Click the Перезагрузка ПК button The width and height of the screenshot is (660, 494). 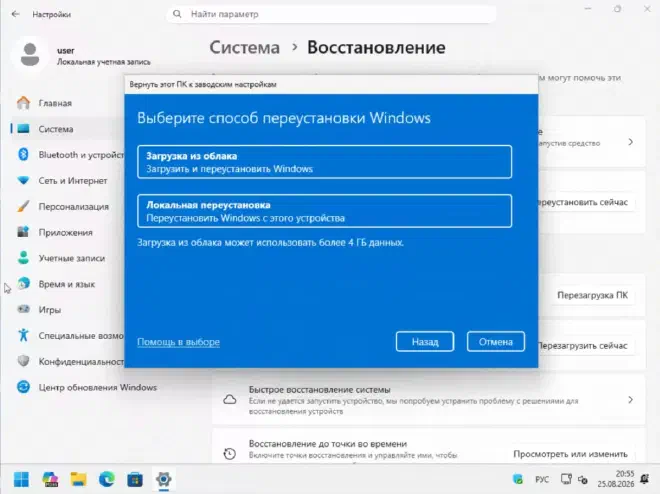pyautogui.click(x=592, y=295)
